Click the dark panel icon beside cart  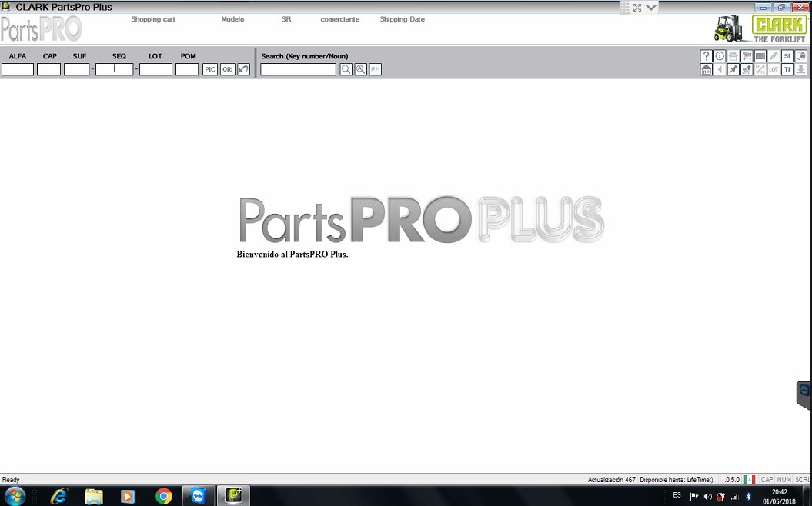(x=760, y=56)
